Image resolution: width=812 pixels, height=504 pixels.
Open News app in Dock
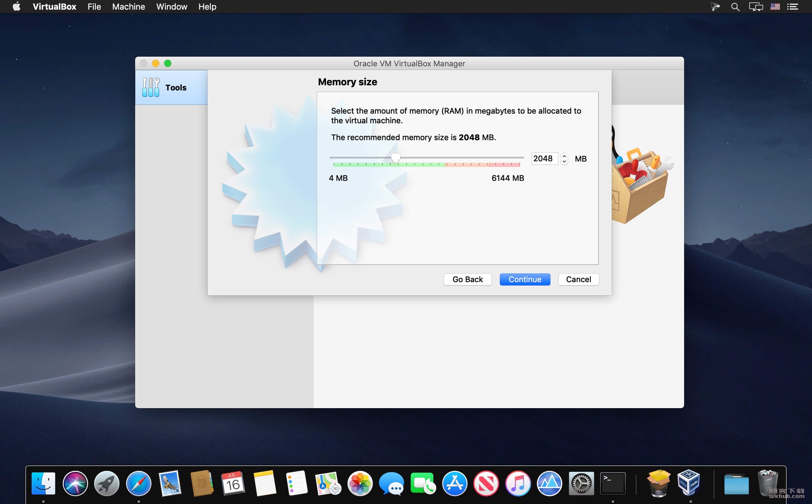pos(486,483)
